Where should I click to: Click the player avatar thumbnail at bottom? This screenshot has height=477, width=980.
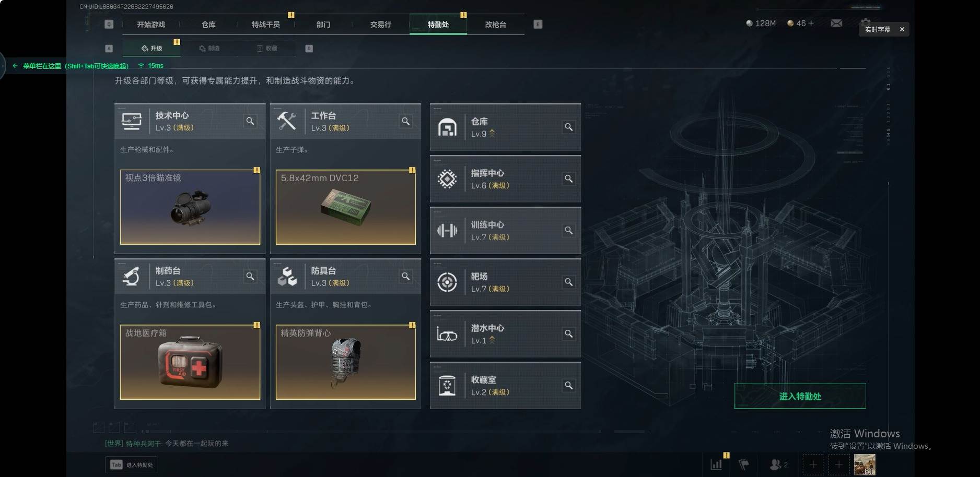(865, 464)
